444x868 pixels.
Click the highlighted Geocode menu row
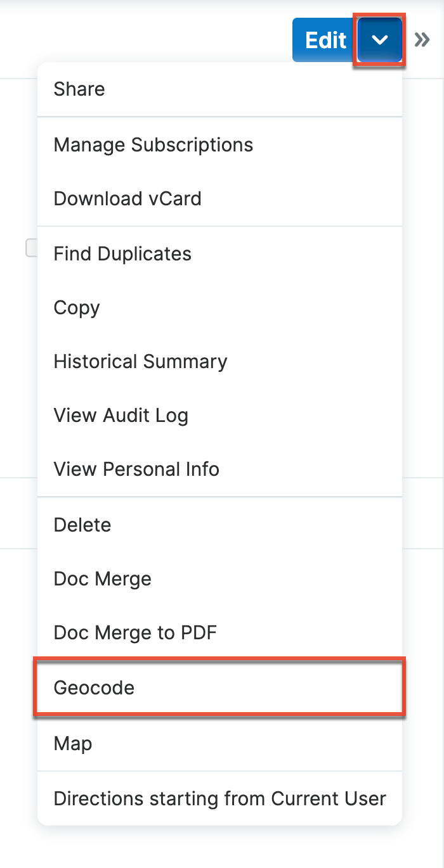[x=94, y=687]
